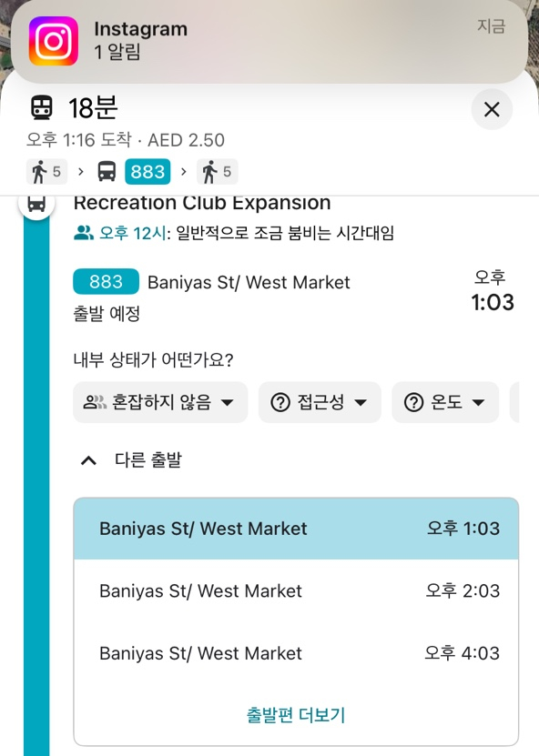
Task: Tap the crowd people icon near 오후 12시
Action: [x=84, y=234]
